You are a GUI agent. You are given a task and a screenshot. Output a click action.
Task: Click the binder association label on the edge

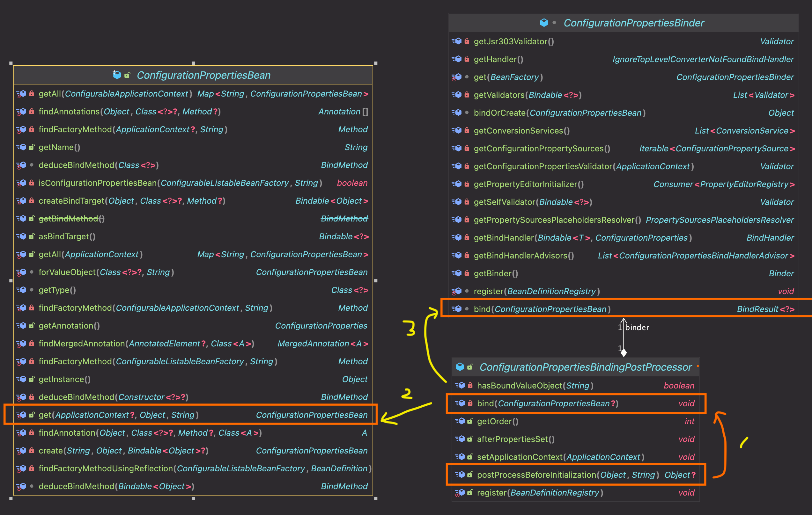pyautogui.click(x=637, y=327)
